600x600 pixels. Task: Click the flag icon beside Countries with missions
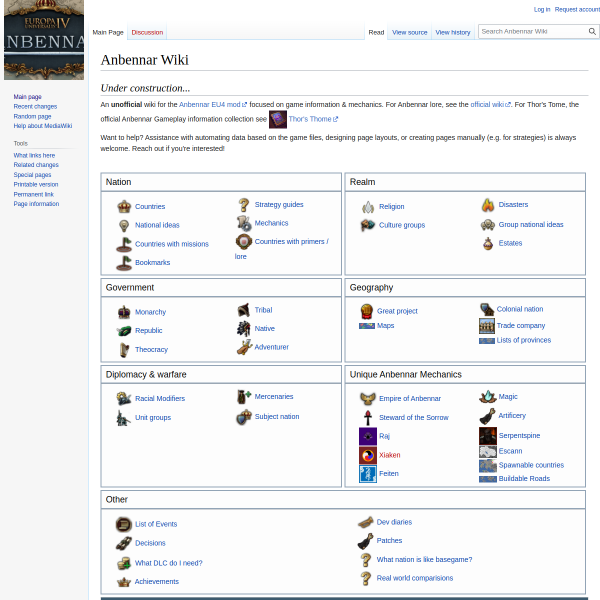[x=124, y=244]
